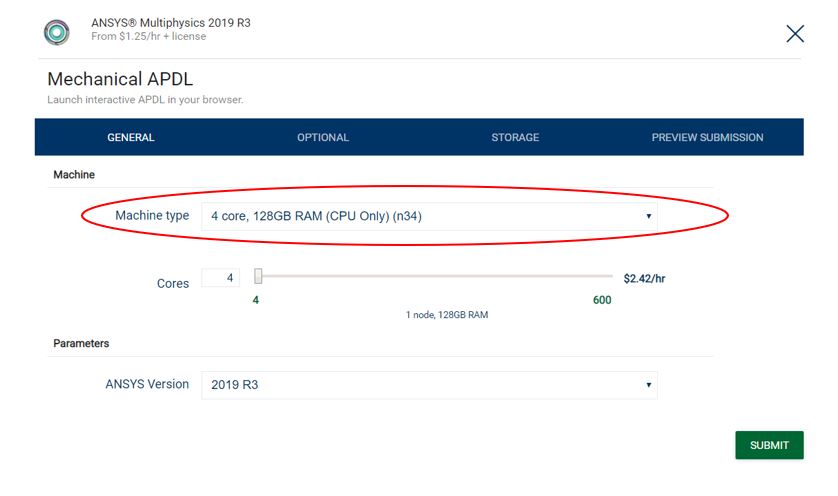Image resolution: width=838 pixels, height=496 pixels.
Task: Click the 'Parameters' section heading
Action: coord(81,343)
